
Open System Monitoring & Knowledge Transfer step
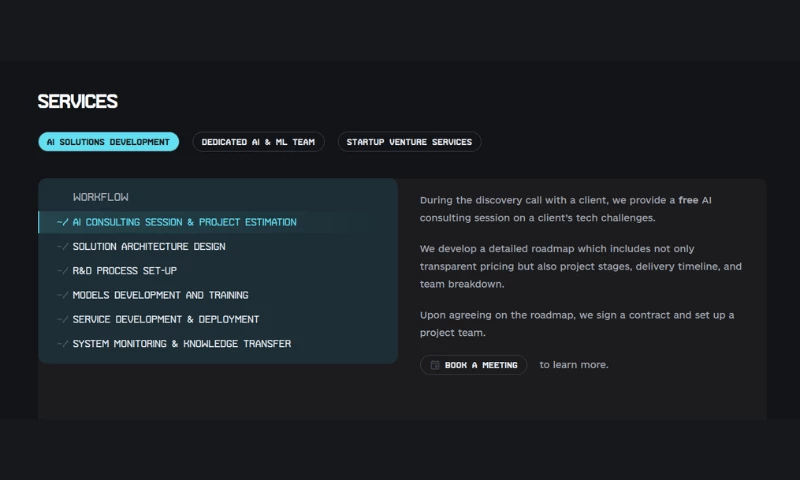182,344
